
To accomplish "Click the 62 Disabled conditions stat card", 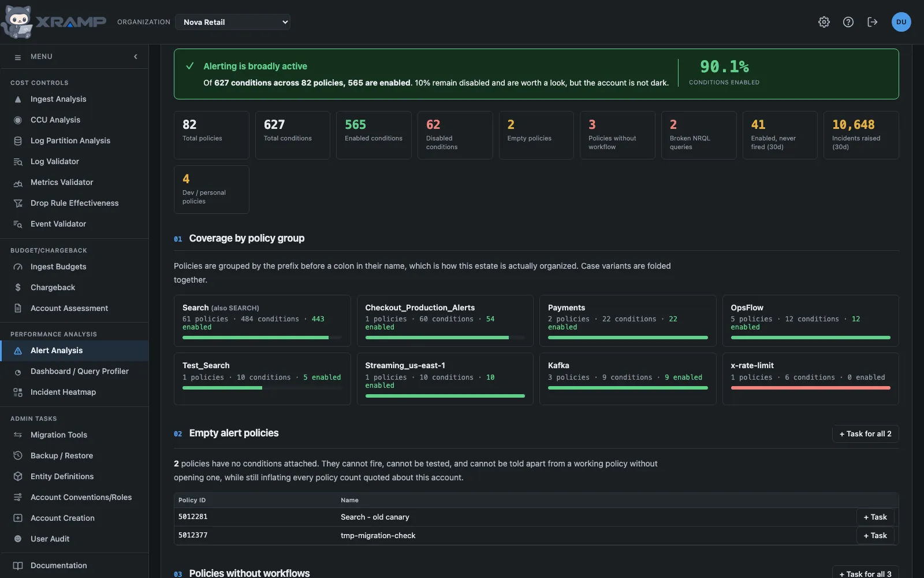I will (455, 135).
